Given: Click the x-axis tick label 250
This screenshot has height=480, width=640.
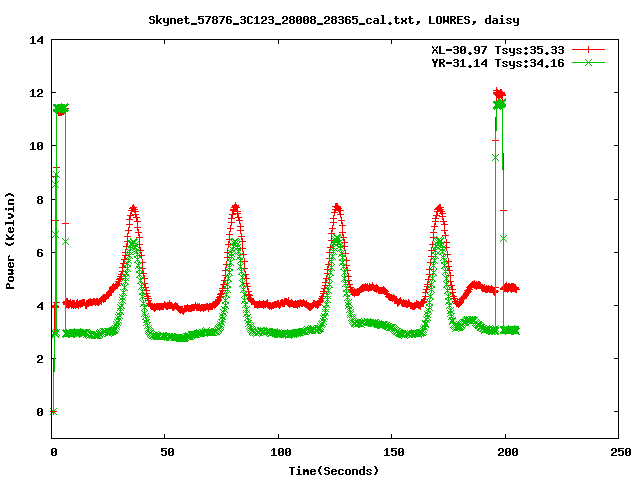Looking at the screenshot, I should [x=620, y=452].
